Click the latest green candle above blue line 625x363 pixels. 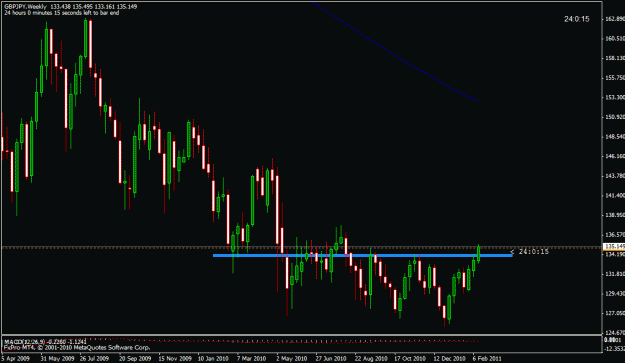pos(478,253)
